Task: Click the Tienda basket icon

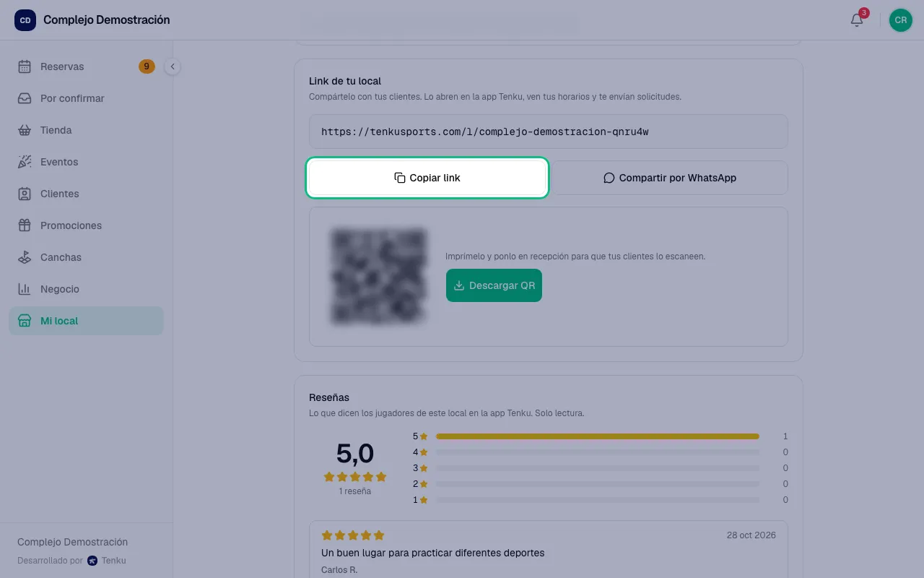Action: 25,130
